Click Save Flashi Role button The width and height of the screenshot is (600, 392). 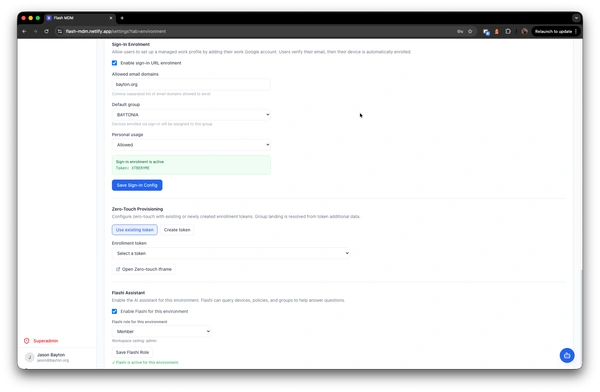pos(132,352)
